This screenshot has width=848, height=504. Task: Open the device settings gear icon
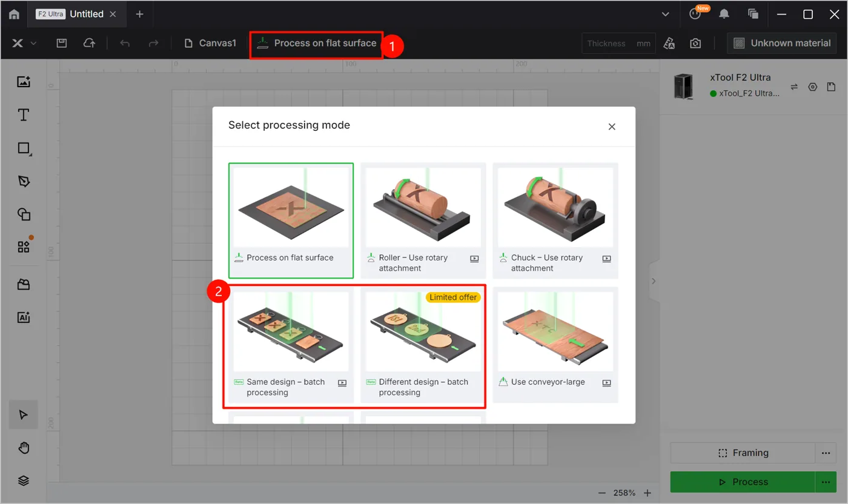point(813,87)
